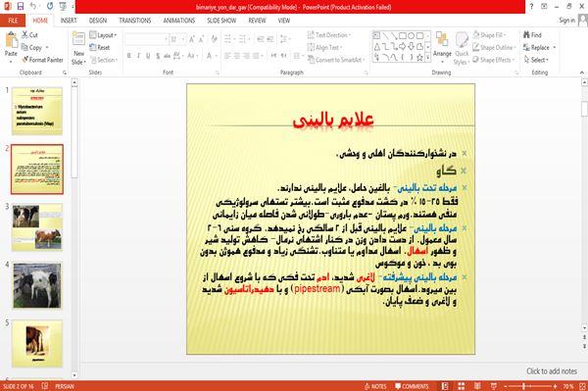Open the Text Direction dropdown
Screen dimensions: 588x391
(329, 35)
